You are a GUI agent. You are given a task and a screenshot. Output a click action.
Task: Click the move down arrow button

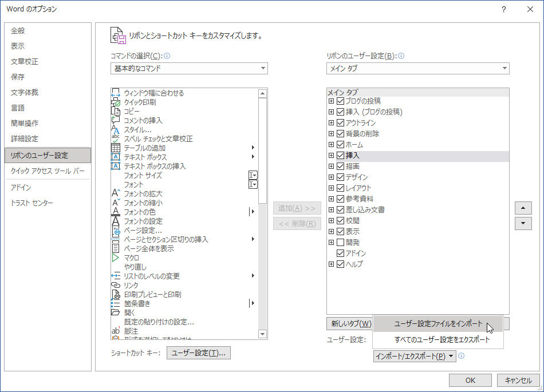click(x=523, y=224)
